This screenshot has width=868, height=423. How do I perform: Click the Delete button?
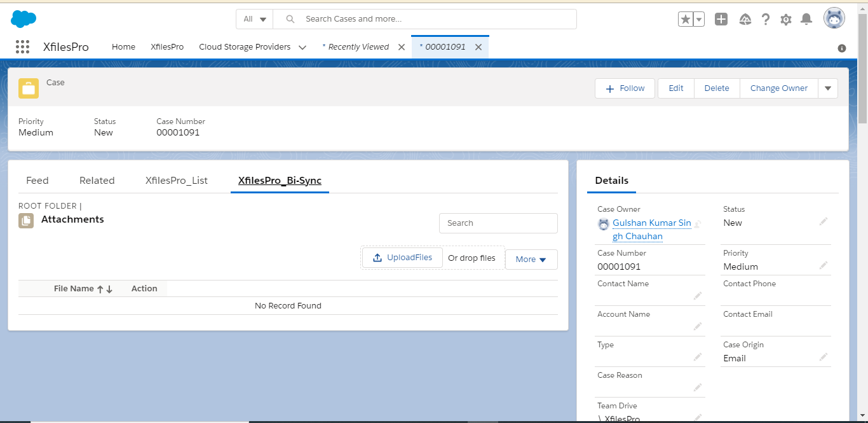[717, 88]
